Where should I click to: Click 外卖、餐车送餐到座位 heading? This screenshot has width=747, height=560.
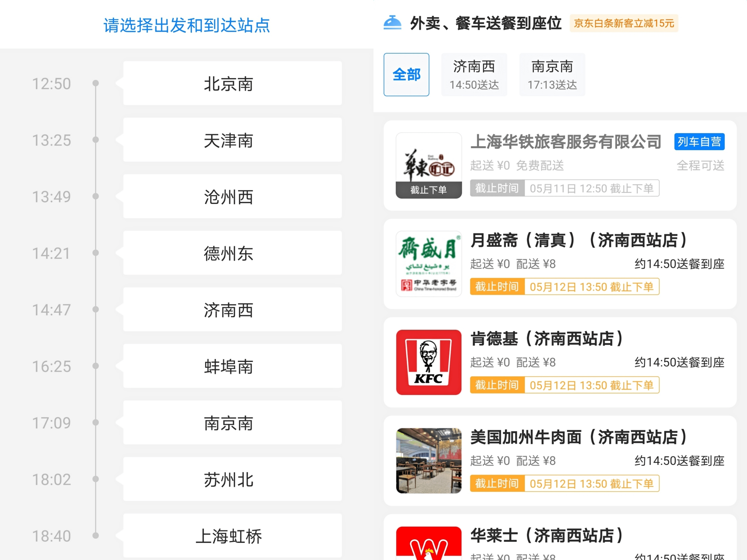point(486,23)
